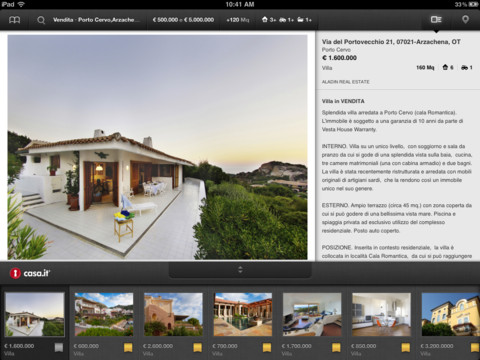Image resolution: width=480 pixels, height=360 pixels.
Task: Select the pool villa € 700.000 thumbnail
Action: tap(243, 314)
